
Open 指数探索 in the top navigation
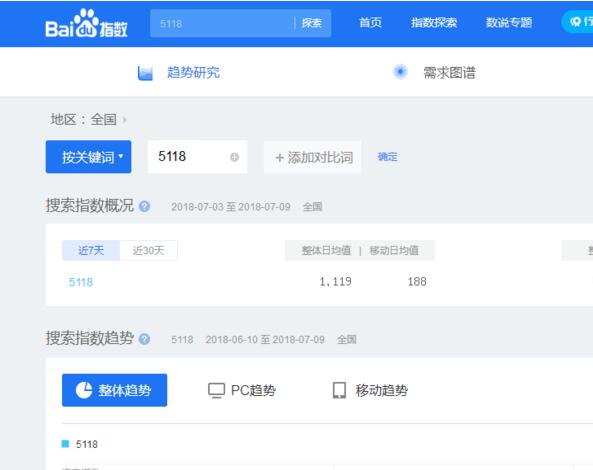tap(434, 23)
